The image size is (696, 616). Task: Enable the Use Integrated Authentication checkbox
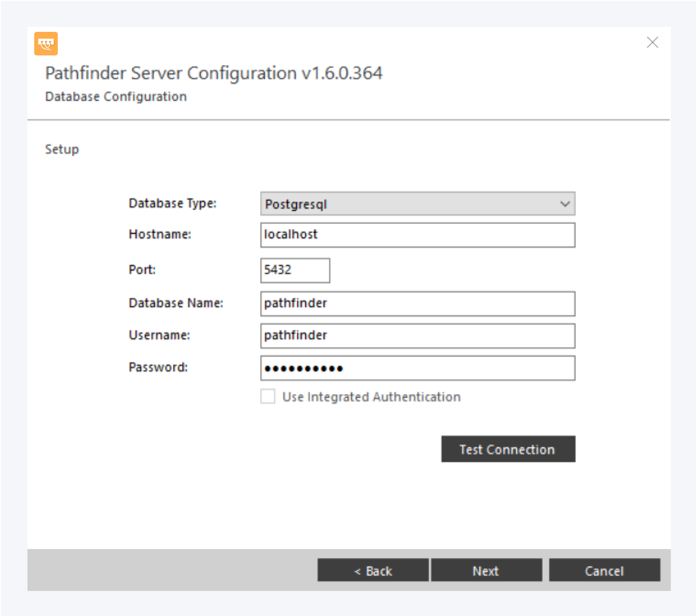tap(268, 396)
